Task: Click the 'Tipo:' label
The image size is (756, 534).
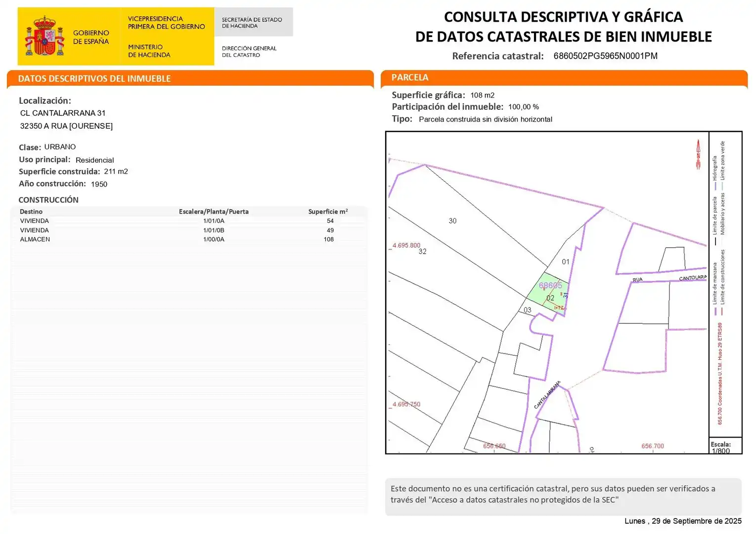Action: pos(402,119)
